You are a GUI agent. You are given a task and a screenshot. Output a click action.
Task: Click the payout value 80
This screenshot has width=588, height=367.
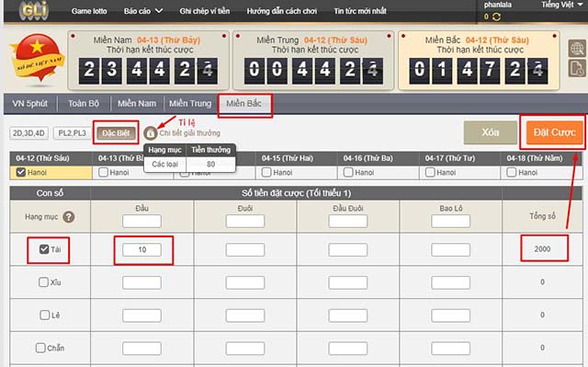point(210,164)
